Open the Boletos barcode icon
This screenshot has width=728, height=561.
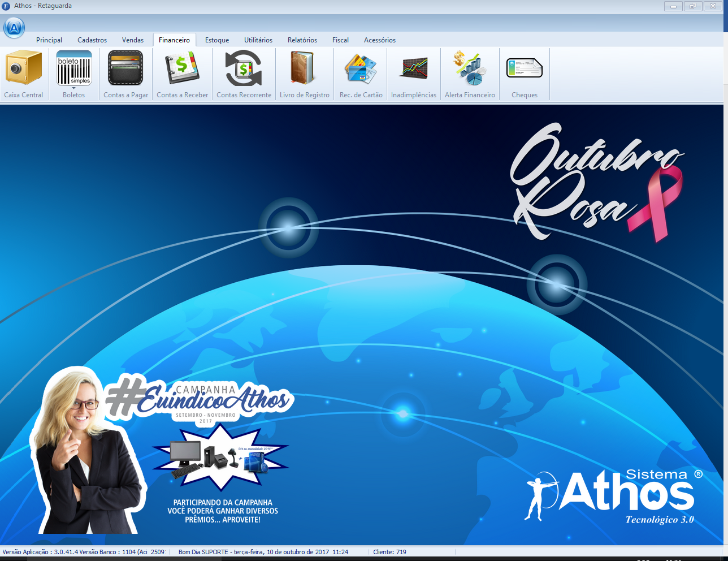coord(74,67)
